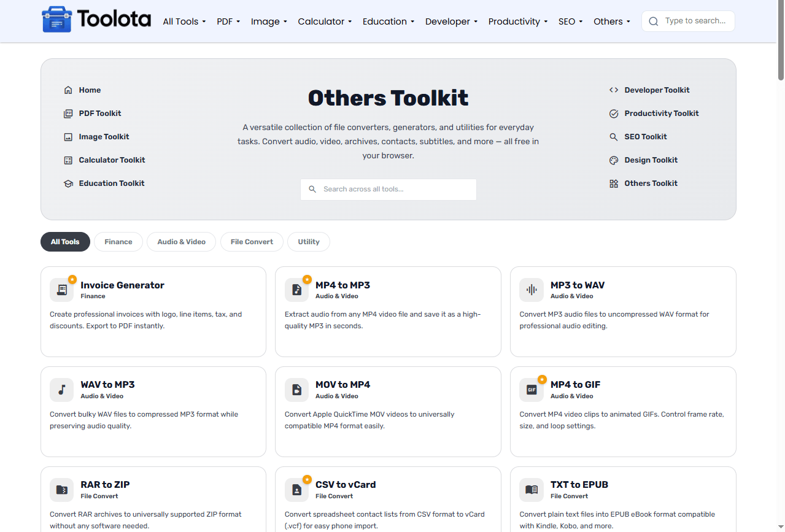This screenshot has width=785, height=532.
Task: Click the Others Toolkit grid icon
Action: (x=614, y=183)
